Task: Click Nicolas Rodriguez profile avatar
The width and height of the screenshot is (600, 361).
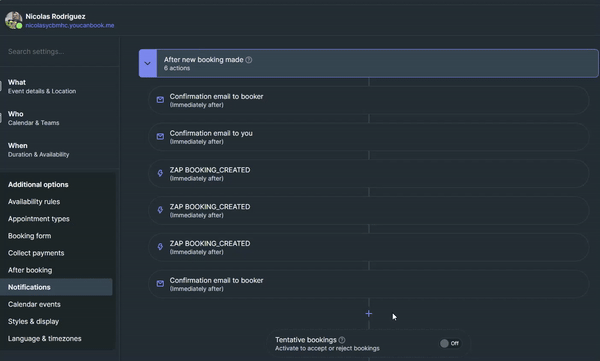Action: coord(13,20)
